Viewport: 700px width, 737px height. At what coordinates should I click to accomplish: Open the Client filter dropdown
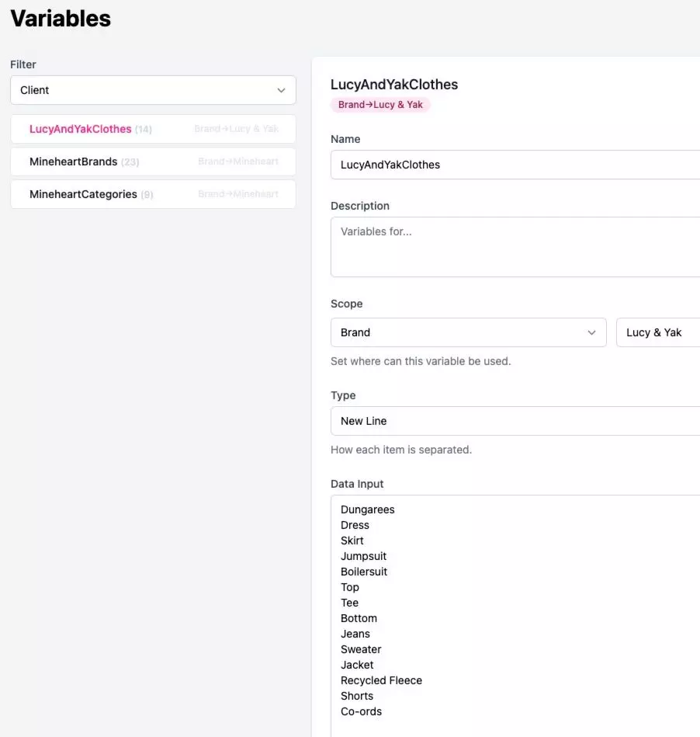[153, 90]
